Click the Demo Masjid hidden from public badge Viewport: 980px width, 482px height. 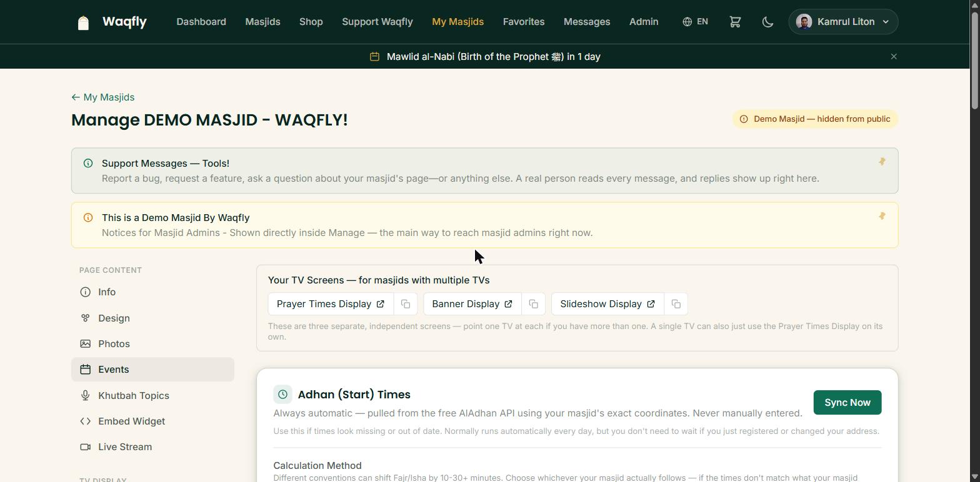(815, 119)
